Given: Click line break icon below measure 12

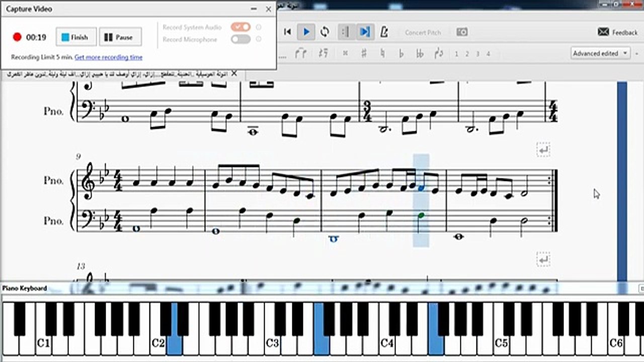Looking at the screenshot, I should click(543, 259).
